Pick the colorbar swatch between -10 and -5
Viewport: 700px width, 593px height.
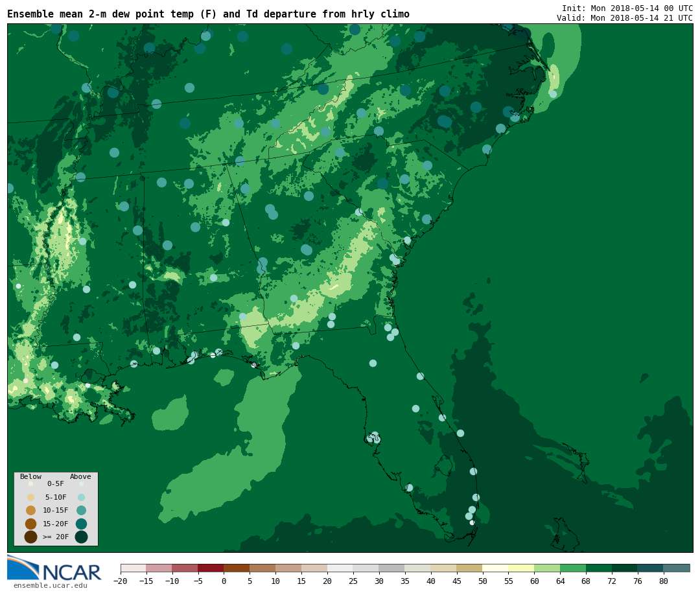[185, 568]
